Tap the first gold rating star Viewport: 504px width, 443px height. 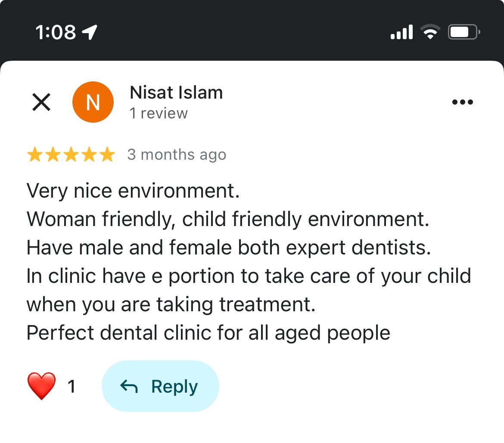pos(34,155)
